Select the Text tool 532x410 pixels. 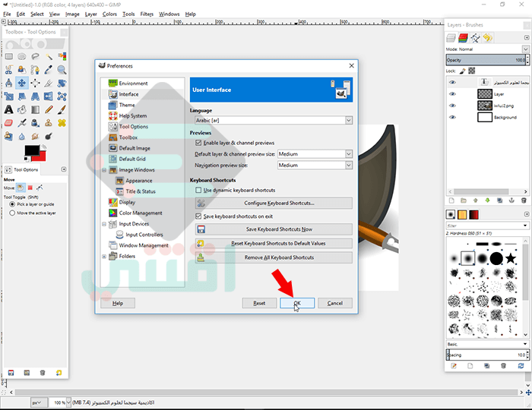pos(9,109)
